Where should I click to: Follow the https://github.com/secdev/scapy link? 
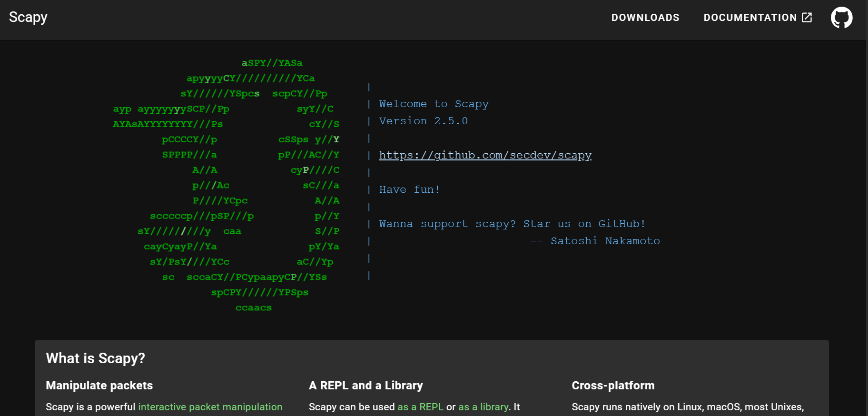pyautogui.click(x=485, y=155)
